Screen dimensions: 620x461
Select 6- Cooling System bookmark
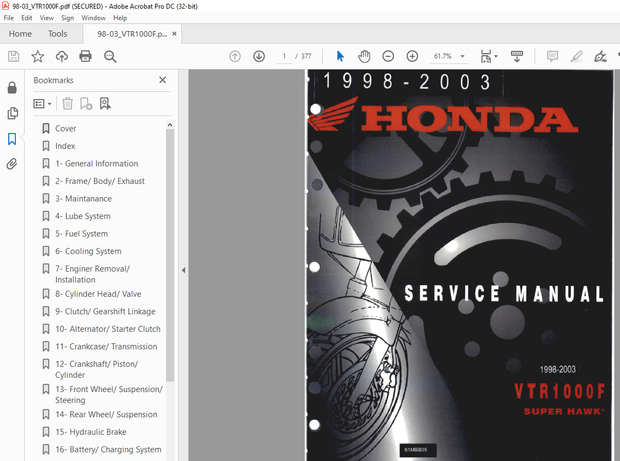point(88,251)
